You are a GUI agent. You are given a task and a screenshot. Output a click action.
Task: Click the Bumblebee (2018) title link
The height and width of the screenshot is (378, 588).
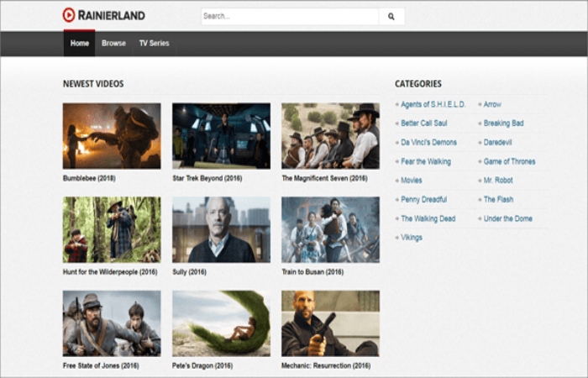[89, 178]
